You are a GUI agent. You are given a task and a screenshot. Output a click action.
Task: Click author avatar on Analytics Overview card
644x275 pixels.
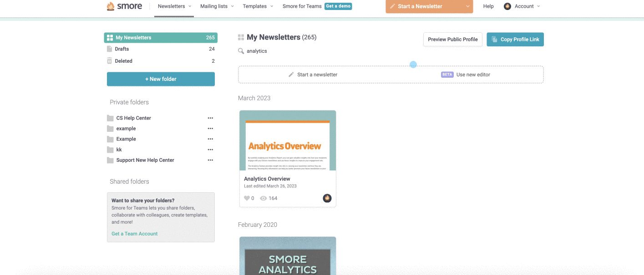coord(327,198)
